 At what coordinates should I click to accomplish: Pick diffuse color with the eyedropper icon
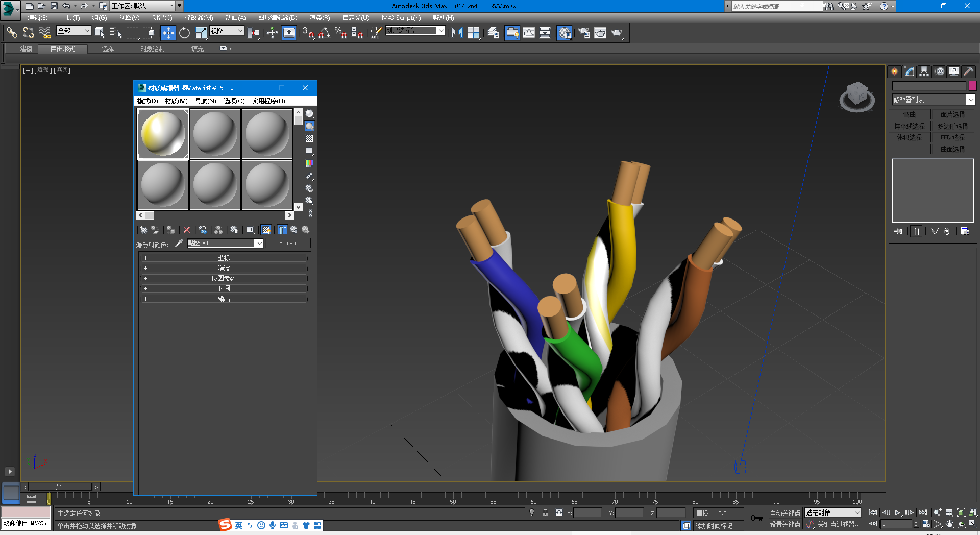(x=179, y=243)
